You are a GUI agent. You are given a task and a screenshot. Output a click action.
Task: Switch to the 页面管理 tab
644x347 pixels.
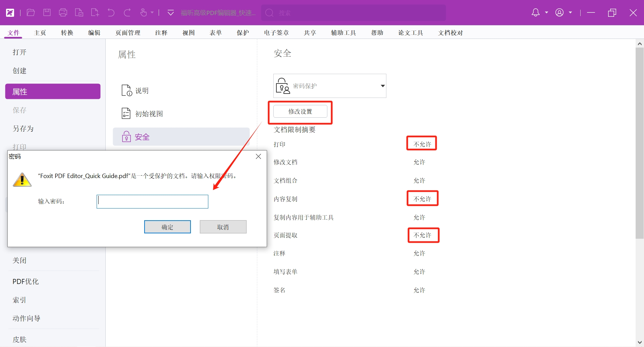128,33
